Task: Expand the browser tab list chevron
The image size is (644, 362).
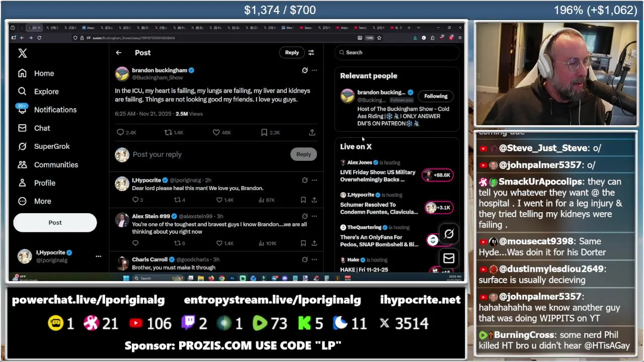Action: [x=418, y=28]
